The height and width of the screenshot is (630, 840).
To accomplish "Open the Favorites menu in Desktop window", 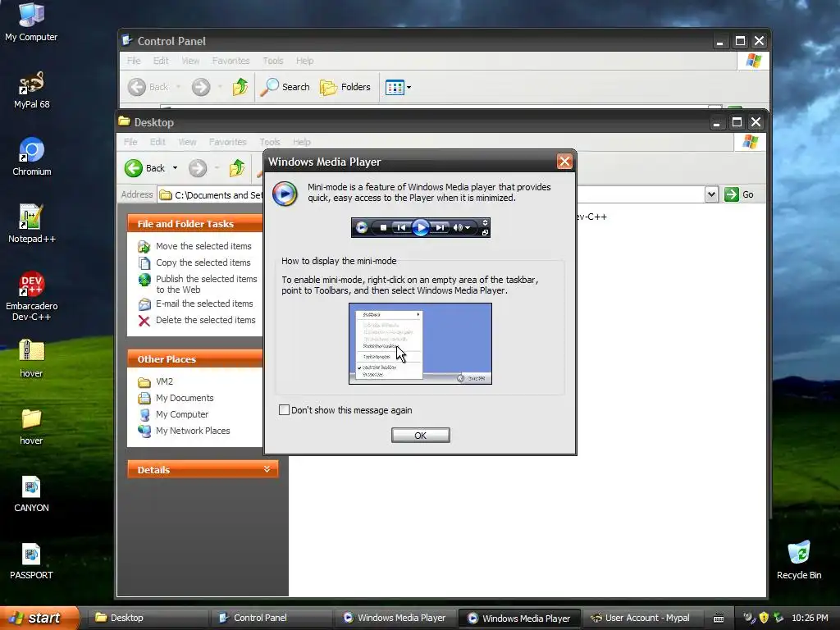I will tap(228, 142).
